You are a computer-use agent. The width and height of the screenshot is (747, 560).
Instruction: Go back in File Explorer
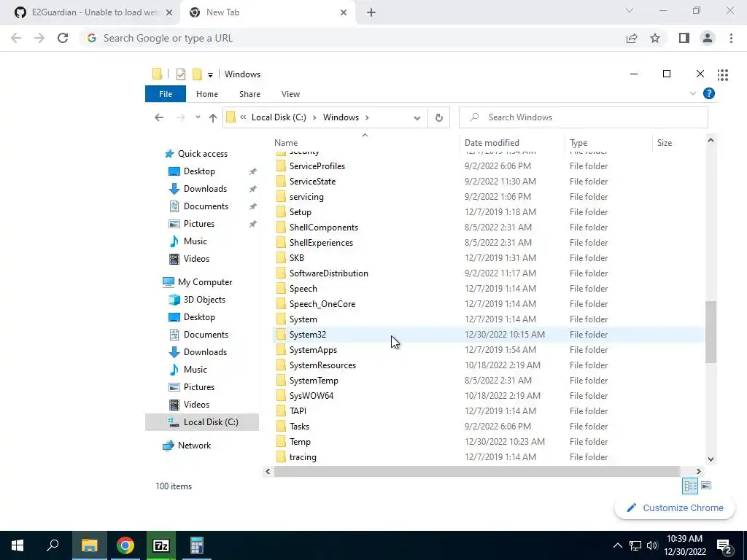[x=159, y=117]
